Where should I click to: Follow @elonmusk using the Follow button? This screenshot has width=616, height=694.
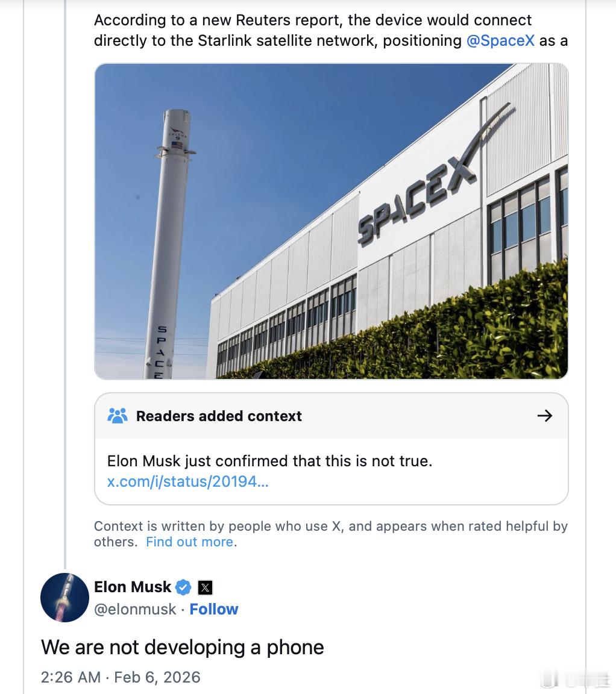214,609
